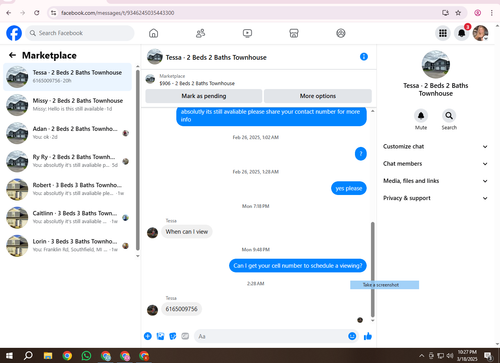This screenshot has width=500, height=363.
Task: Expand Media, files and links section
Action: [x=435, y=181]
